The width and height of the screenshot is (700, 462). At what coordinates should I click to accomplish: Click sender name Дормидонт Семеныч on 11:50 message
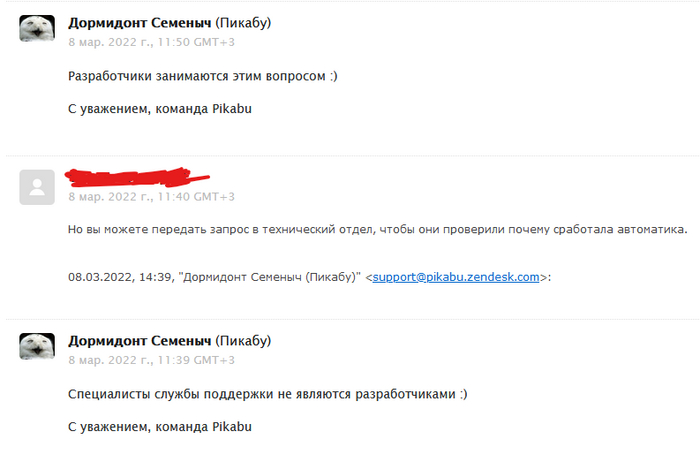point(137,22)
